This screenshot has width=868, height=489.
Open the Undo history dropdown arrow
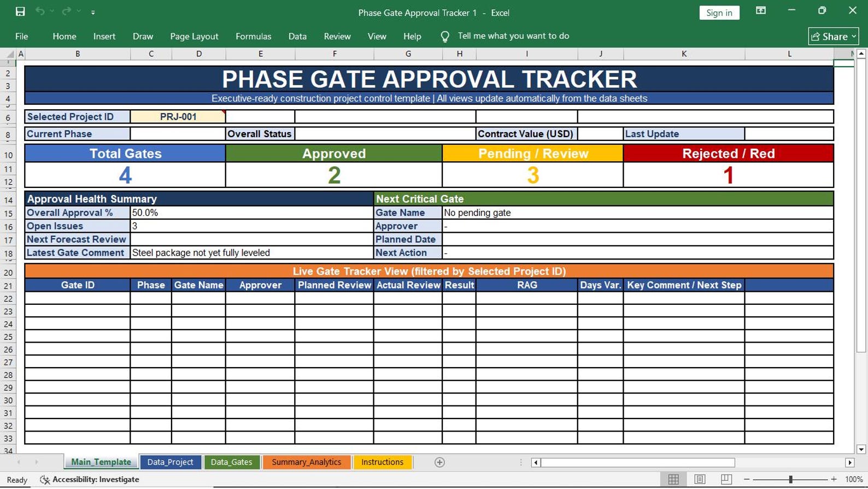coord(52,11)
